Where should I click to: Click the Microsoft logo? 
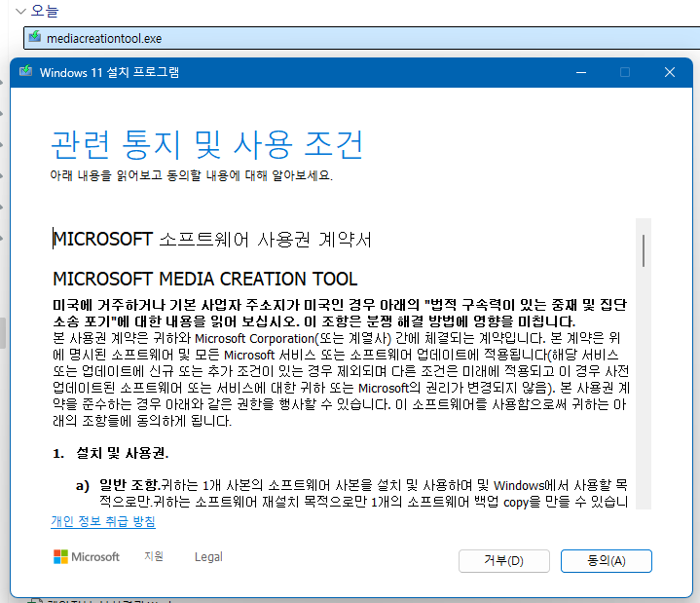coord(87,557)
